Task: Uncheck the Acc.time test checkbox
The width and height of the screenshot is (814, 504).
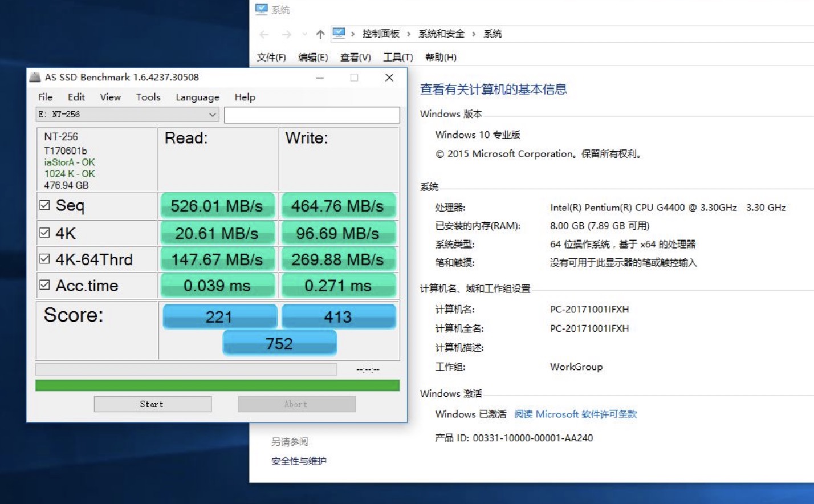Action: pyautogui.click(x=44, y=284)
